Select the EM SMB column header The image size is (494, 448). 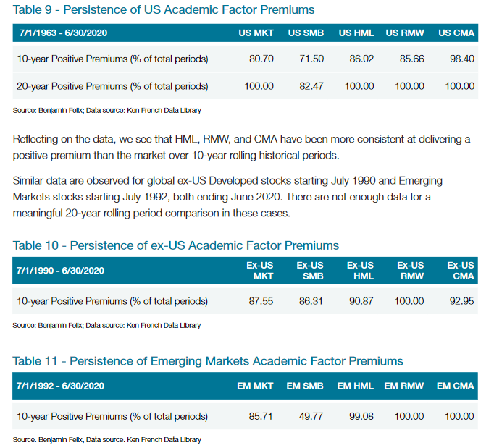click(306, 386)
